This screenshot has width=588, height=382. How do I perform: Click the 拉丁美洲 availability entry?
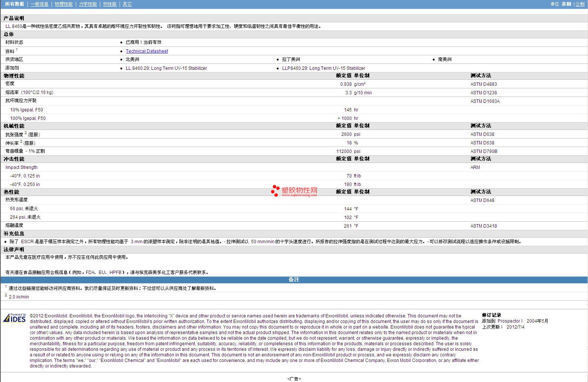coord(291,59)
